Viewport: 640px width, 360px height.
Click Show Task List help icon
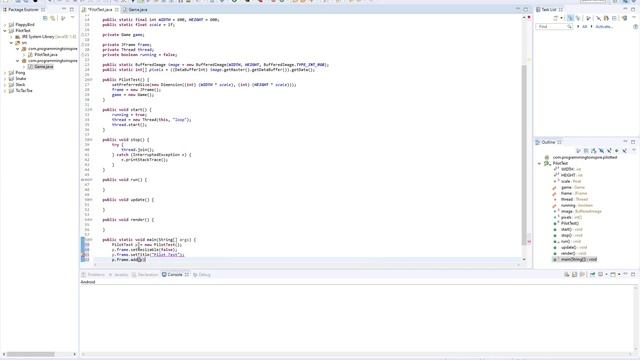tap(636, 27)
